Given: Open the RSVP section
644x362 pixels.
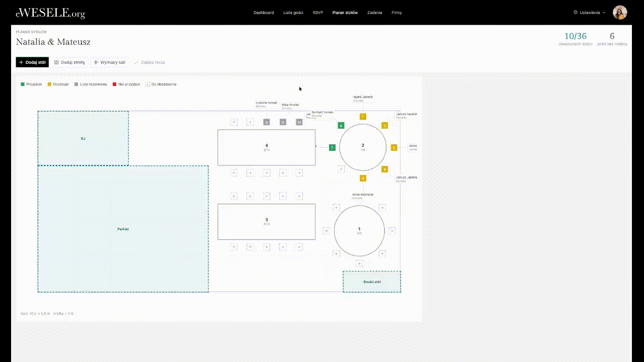Looking at the screenshot, I should tap(318, 13).
